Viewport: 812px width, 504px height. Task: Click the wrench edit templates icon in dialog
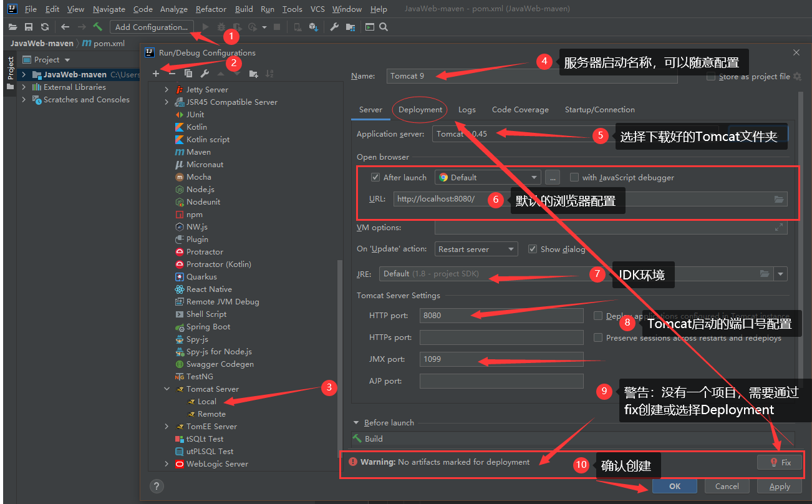tap(205, 74)
